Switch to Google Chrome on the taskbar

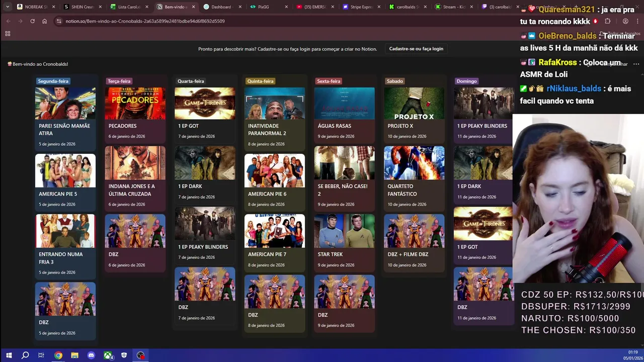coord(58,355)
